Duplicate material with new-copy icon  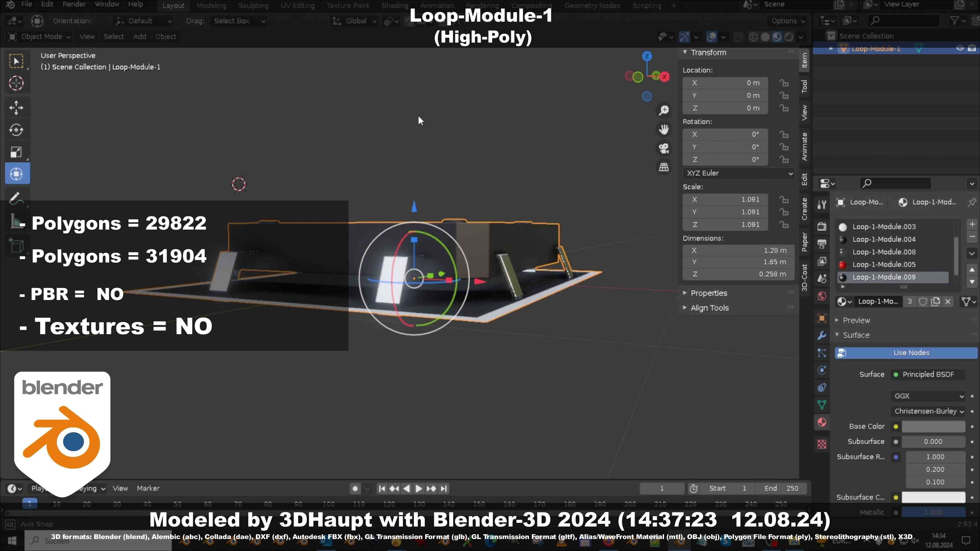click(x=936, y=302)
